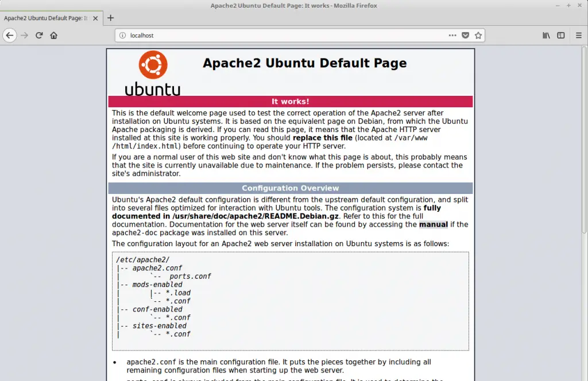This screenshot has height=381, width=588.
Task: Open a new tab with plus button
Action: click(110, 18)
